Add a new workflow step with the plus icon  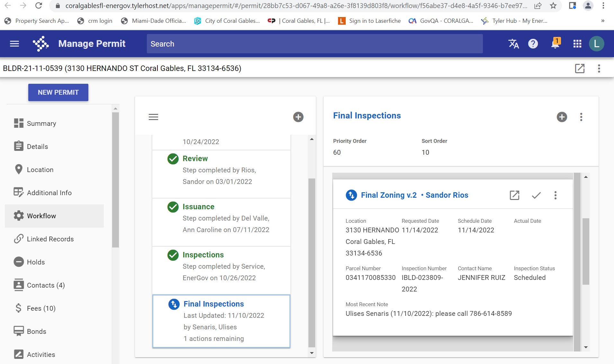click(298, 117)
